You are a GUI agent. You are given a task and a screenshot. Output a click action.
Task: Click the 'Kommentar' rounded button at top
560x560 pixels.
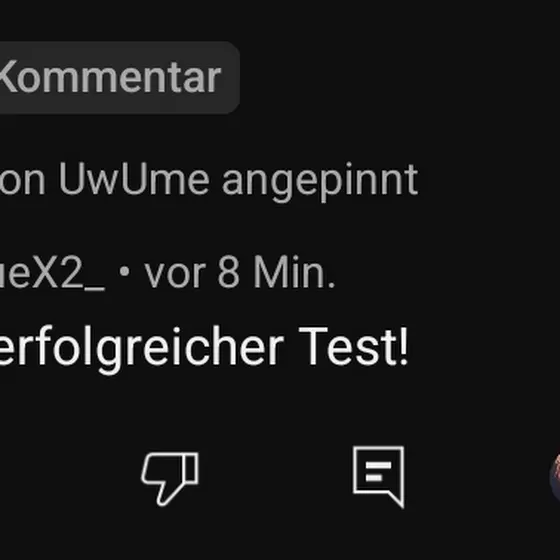click(x=119, y=78)
